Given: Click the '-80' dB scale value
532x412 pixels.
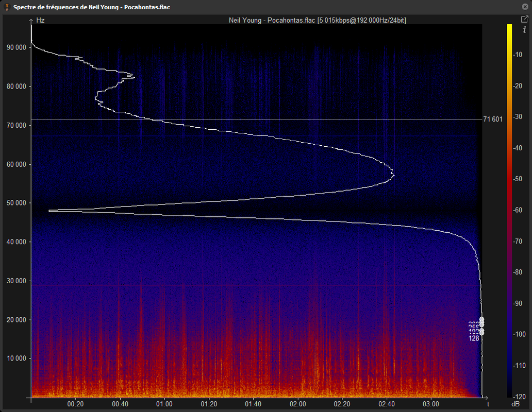Looking at the screenshot, I should click(518, 272).
